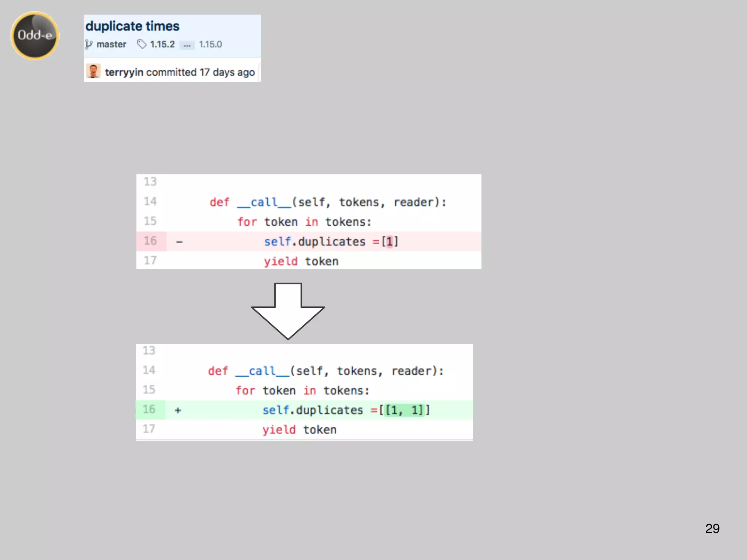
Task: Expand the hidden tags ellipsis button
Action: tap(187, 45)
